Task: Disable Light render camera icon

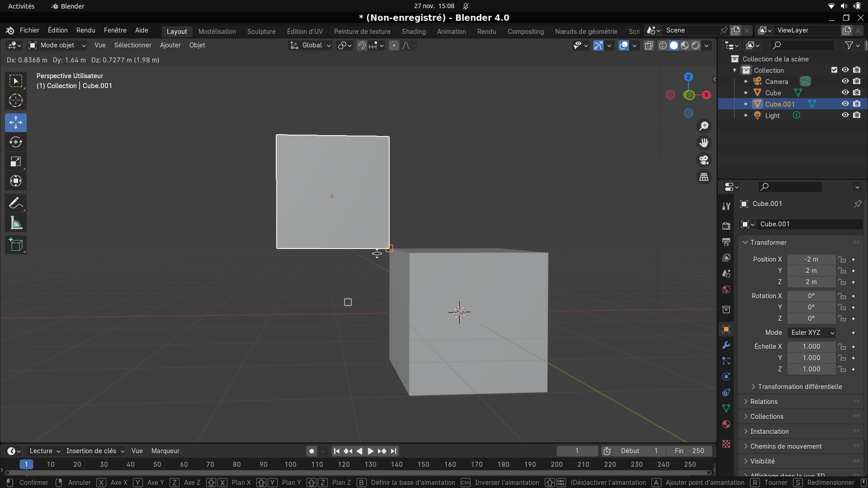Action: 857,115
